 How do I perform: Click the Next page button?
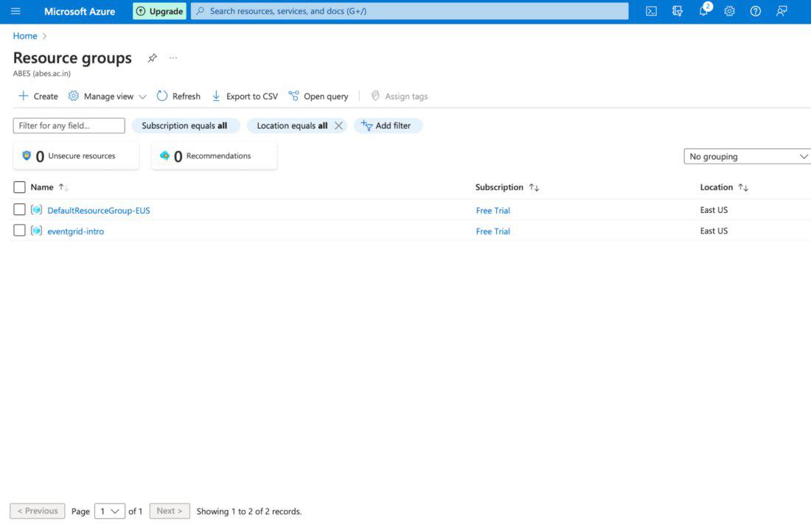point(170,511)
